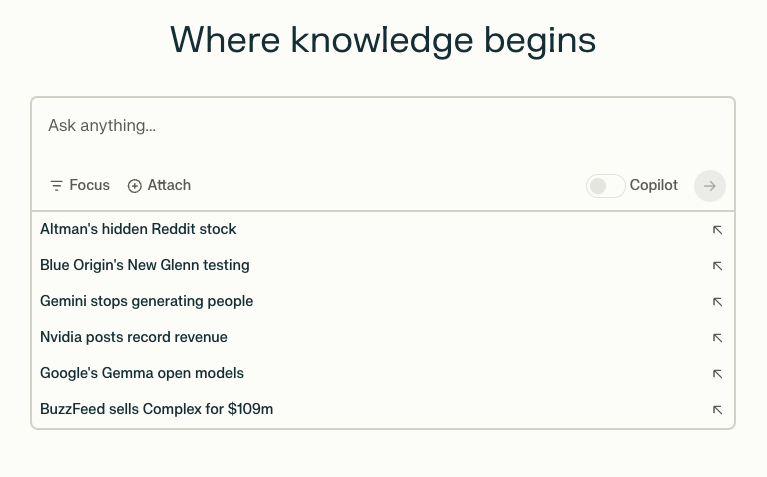Screen dimensions: 767x477
Task: Click the Attach button label
Action: (x=169, y=185)
